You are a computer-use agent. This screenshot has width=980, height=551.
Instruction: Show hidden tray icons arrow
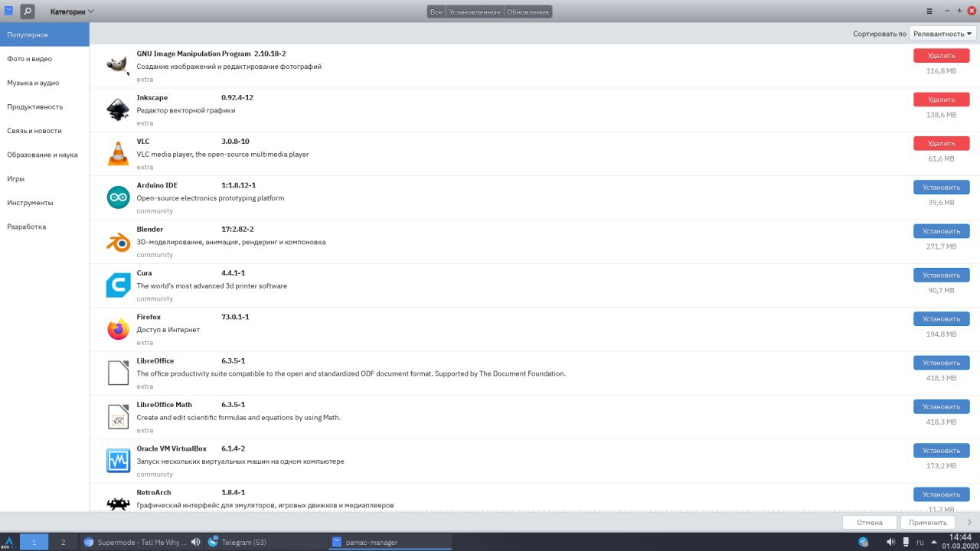tap(933, 542)
